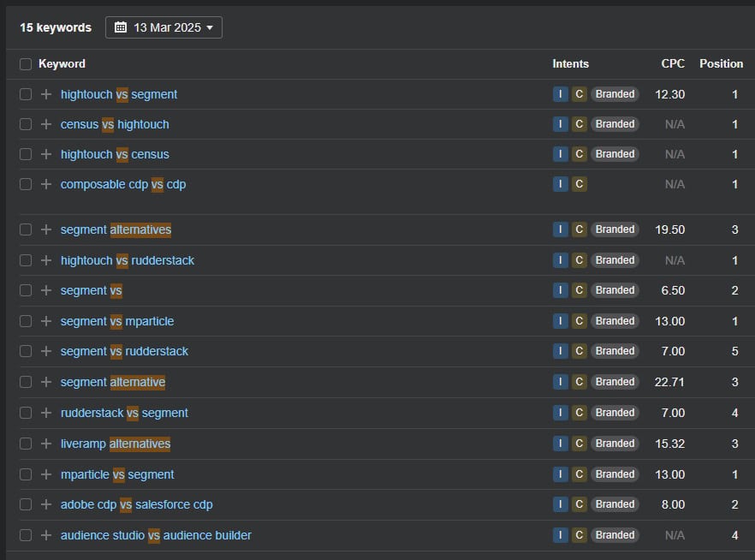Image resolution: width=755 pixels, height=560 pixels.
Task: Check the box for hightouch vs census
Action: click(x=26, y=154)
